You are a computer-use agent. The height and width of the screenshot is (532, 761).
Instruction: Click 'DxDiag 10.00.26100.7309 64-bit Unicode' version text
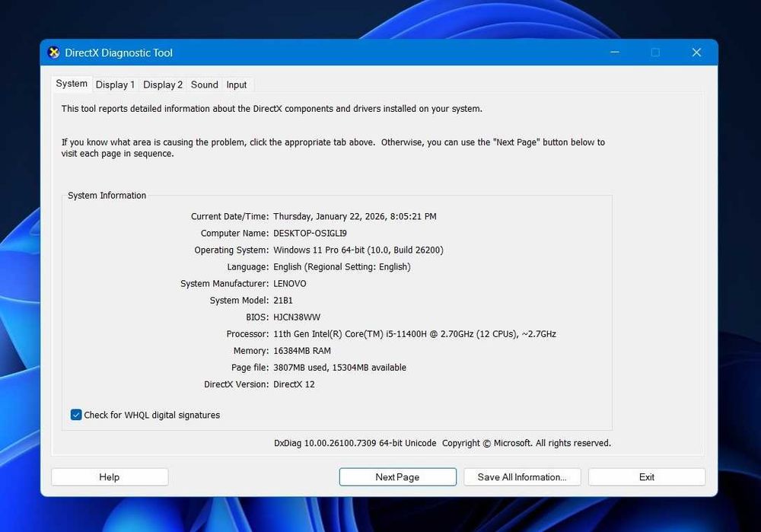(355, 443)
